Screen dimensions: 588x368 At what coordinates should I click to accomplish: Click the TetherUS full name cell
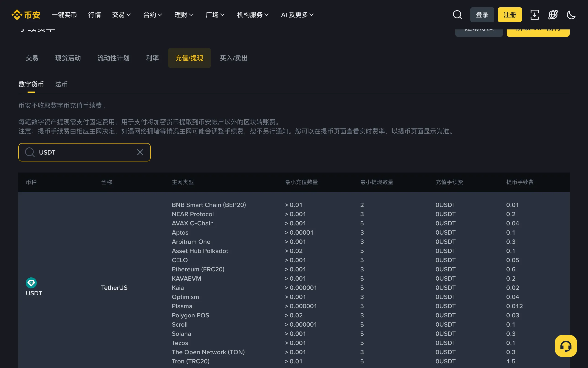tap(114, 288)
